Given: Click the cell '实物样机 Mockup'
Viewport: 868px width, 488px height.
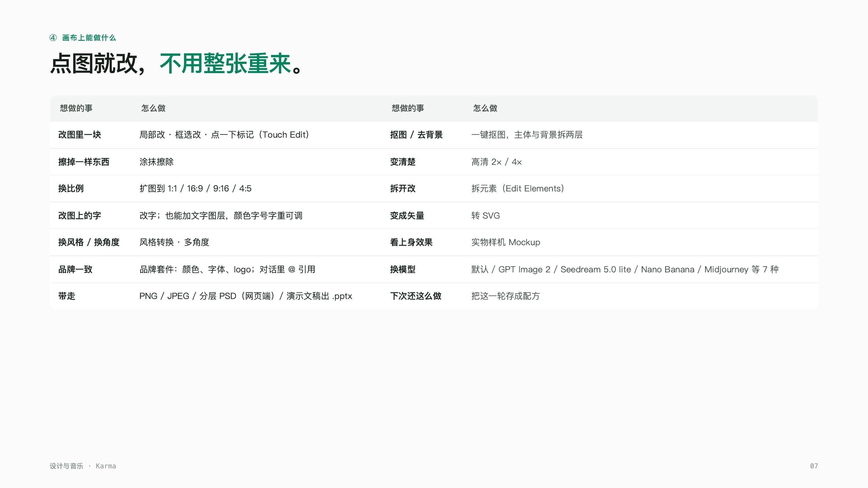Looking at the screenshot, I should point(505,242).
